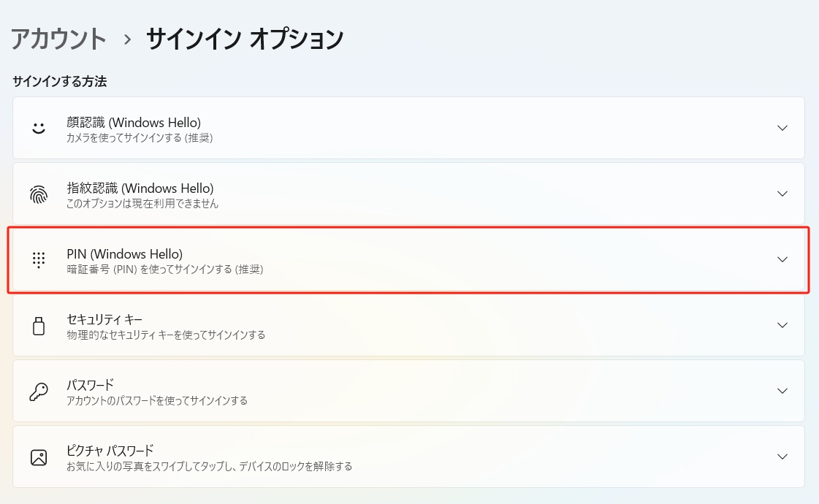Image resolution: width=819 pixels, height=504 pixels.
Task: Select the セキュリティ キー title
Action: point(104,319)
